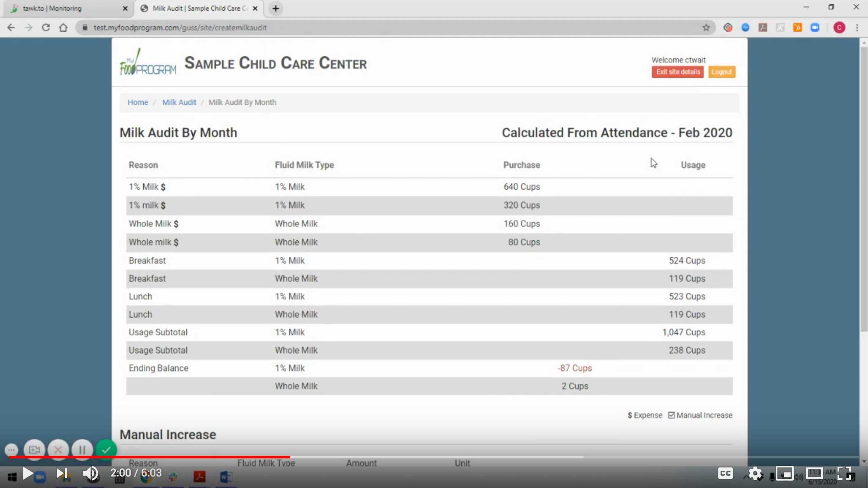This screenshot has width=868, height=488.
Task: Reload the Milk Audit page
Action: 46,28
